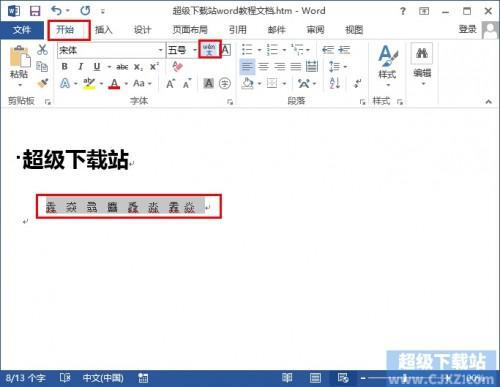Toggle Strikethrough abc formatting

coord(122,67)
